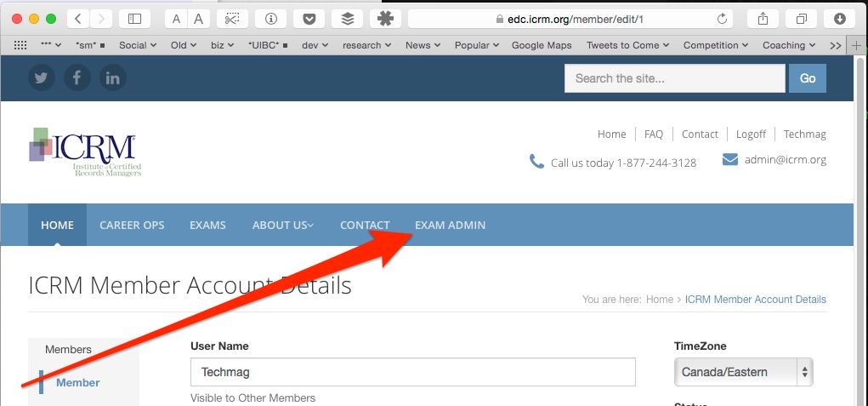Show more bookmarks with >> chevron

click(836, 45)
